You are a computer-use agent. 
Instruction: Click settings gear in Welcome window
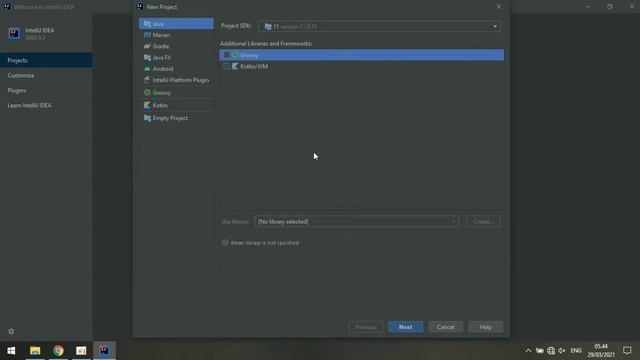click(11, 331)
